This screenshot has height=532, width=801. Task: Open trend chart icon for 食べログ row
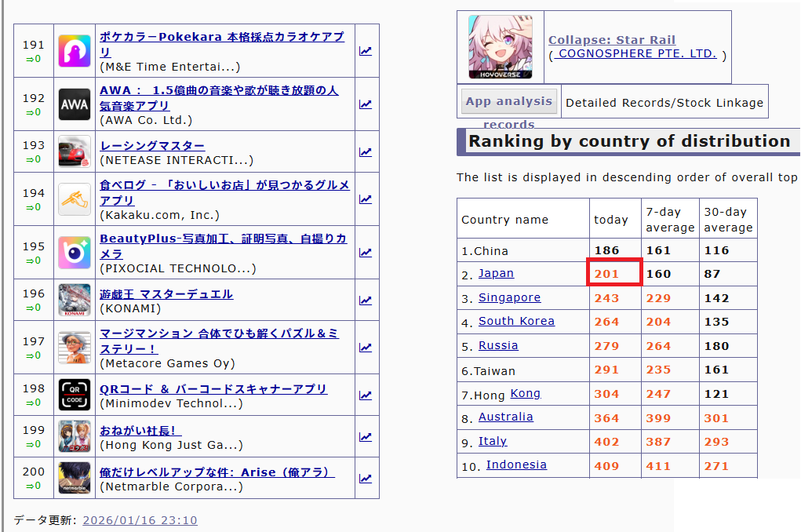coord(366,199)
